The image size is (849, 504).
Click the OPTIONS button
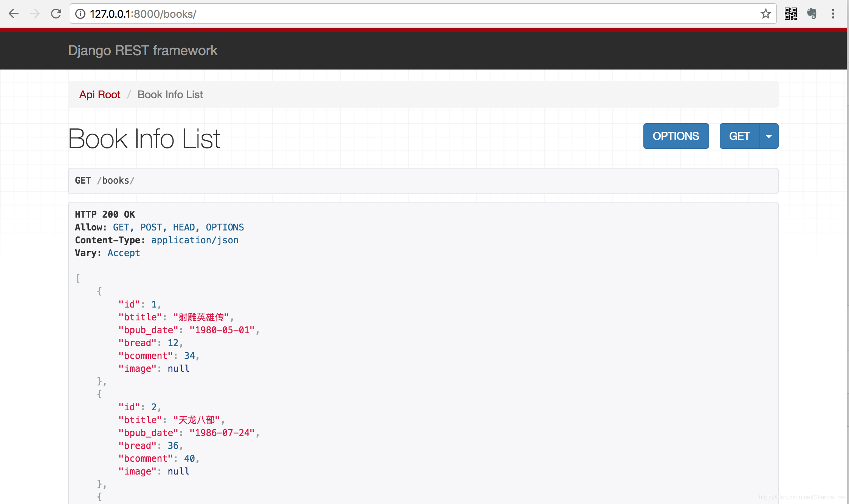pyautogui.click(x=675, y=136)
